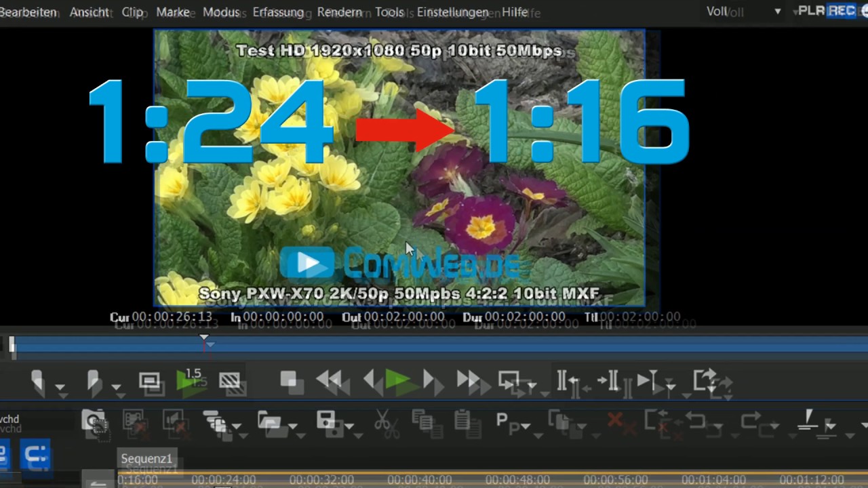The width and height of the screenshot is (868, 488).
Task: Copy with the timeline copy icon
Action: pos(422,421)
